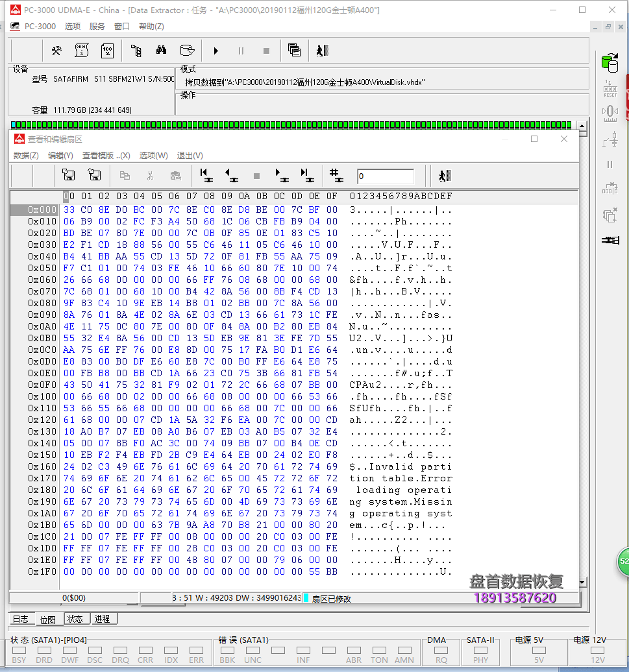Click the sector number input field
This screenshot has width=629, height=672.
click(386, 176)
